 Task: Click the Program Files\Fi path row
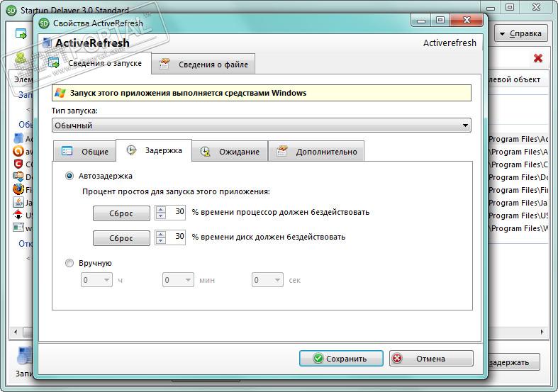(x=518, y=190)
